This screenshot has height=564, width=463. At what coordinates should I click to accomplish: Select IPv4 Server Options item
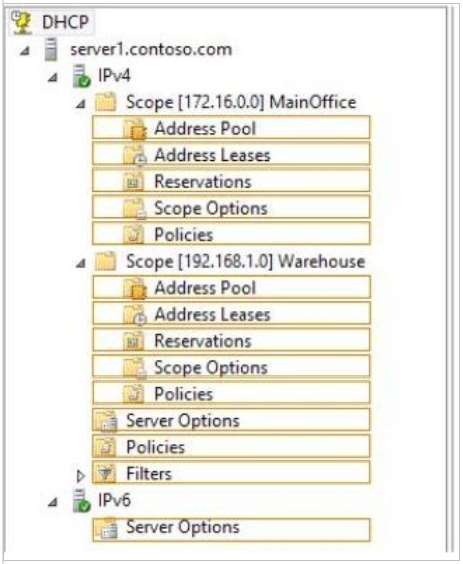[231, 420]
